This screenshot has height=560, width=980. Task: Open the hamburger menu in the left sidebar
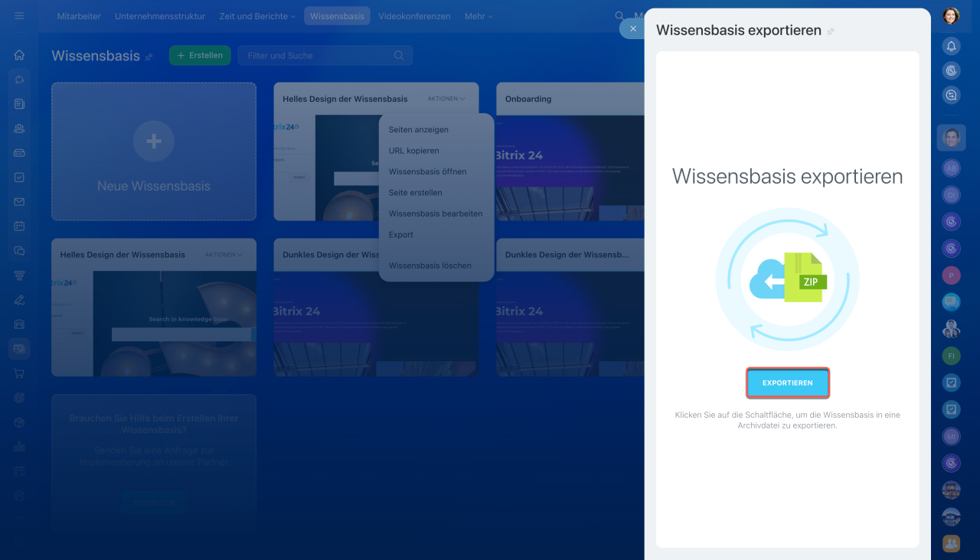(x=19, y=15)
